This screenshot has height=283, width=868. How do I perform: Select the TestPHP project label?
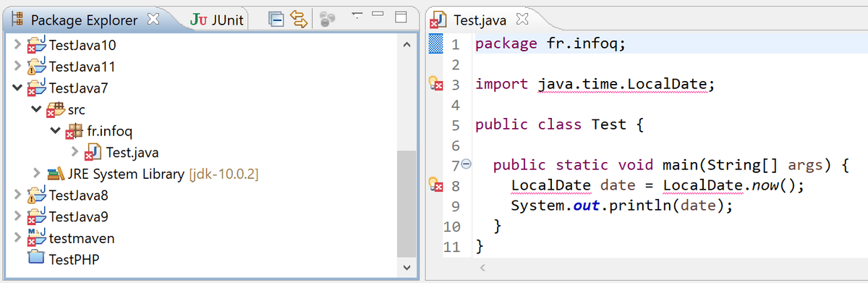pyautogui.click(x=74, y=259)
